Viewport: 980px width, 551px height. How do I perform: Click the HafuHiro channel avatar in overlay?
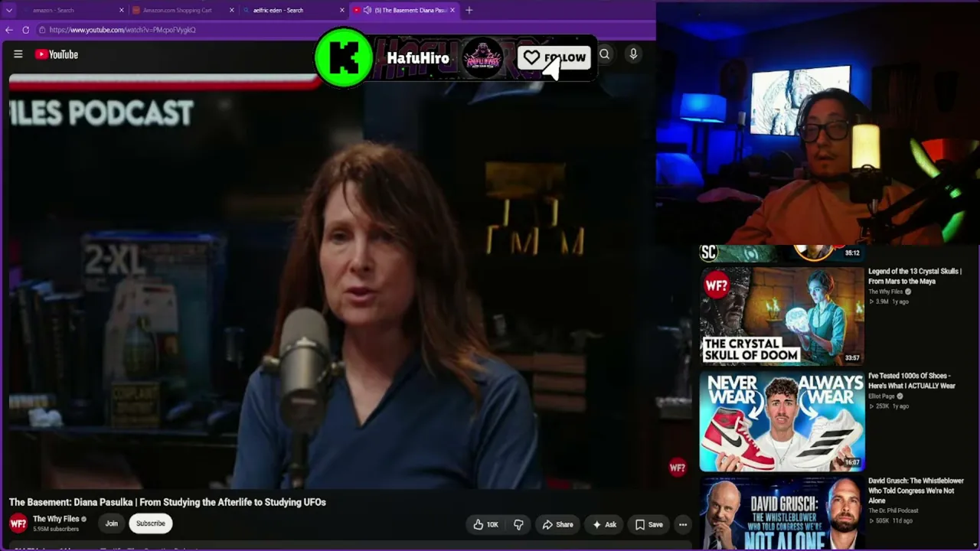coord(483,57)
